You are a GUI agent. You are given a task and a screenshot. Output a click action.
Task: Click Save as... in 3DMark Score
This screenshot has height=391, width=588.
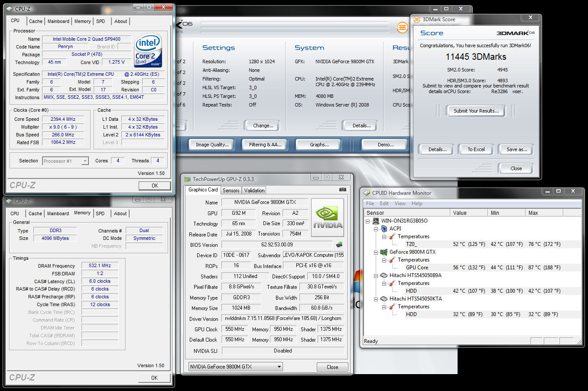click(x=517, y=149)
